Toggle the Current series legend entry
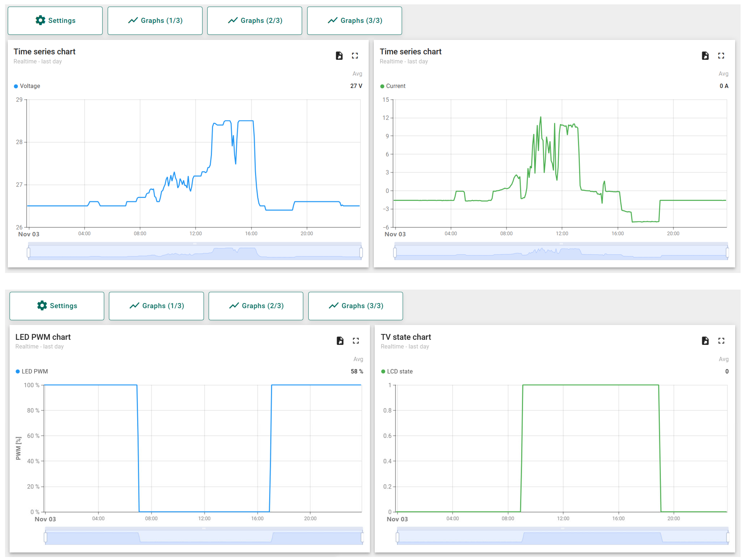This screenshot has width=748, height=560. pyautogui.click(x=395, y=86)
